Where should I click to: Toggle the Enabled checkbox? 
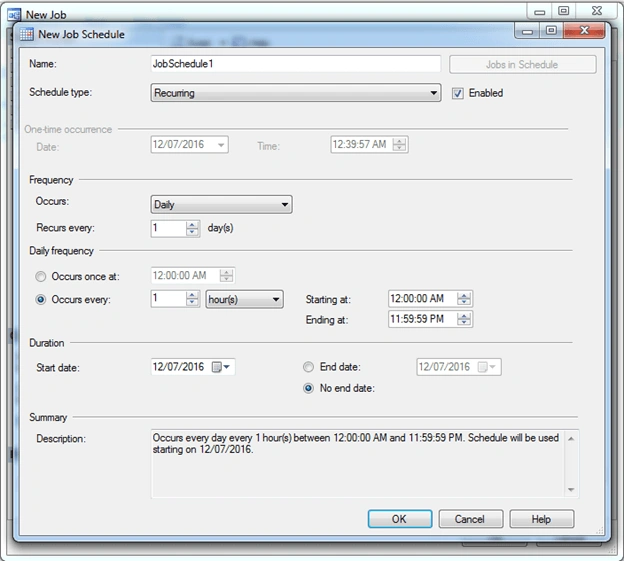[458, 94]
